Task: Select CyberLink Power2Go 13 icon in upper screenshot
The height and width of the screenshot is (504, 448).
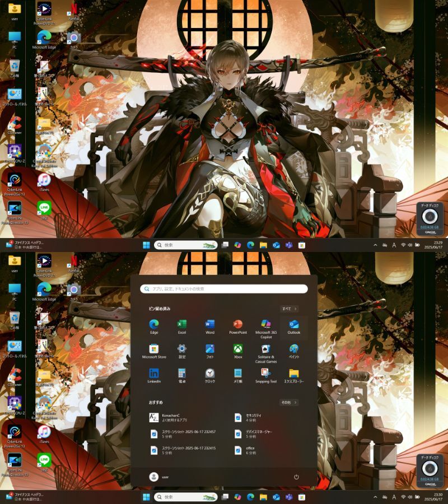Action: [x=15, y=184]
